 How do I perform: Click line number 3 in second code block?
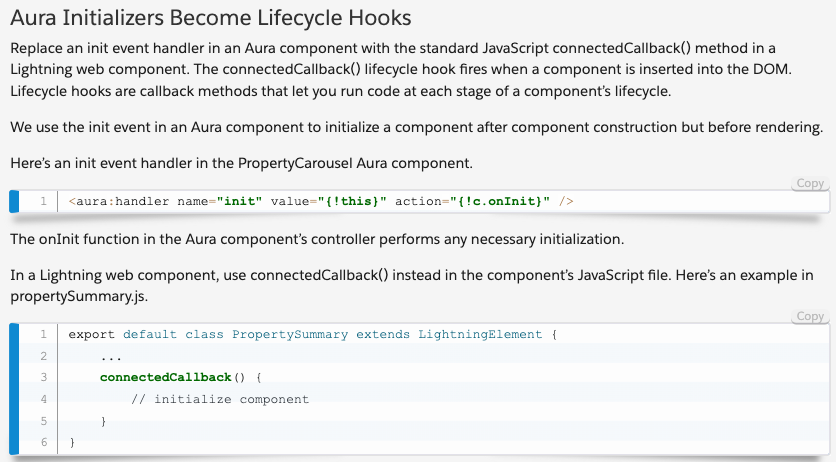pyautogui.click(x=43, y=377)
